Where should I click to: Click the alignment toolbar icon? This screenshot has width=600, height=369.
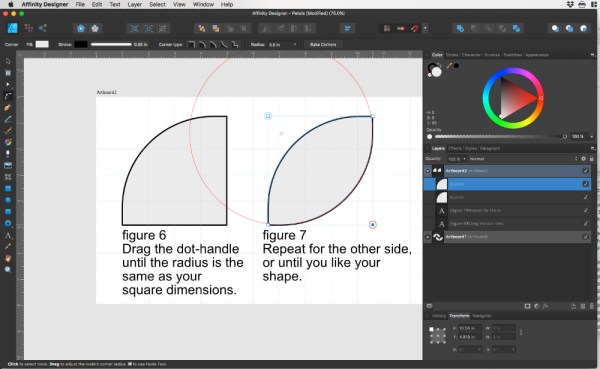347,28
